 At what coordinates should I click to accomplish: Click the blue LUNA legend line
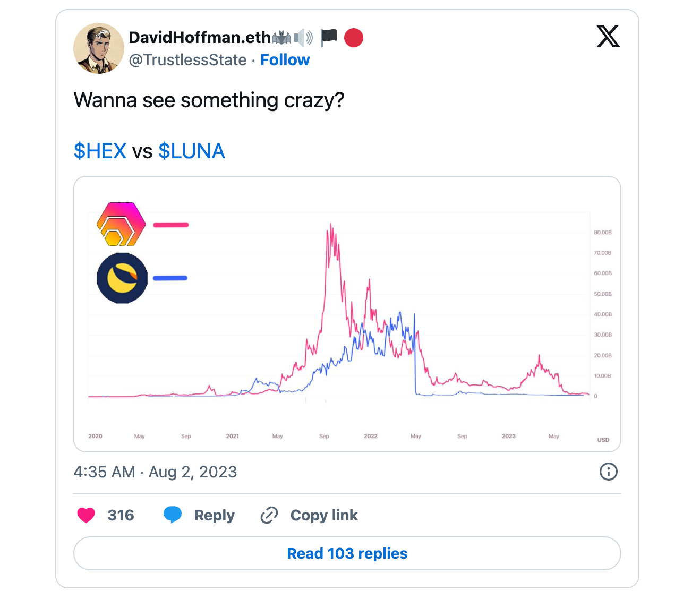170,278
